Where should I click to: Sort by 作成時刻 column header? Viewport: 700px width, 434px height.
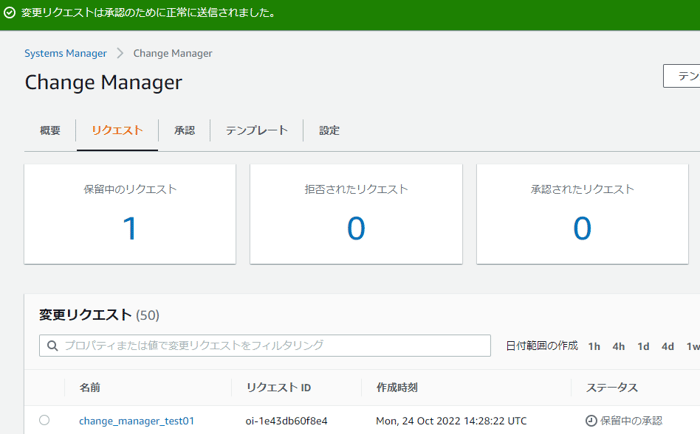pyautogui.click(x=397, y=388)
